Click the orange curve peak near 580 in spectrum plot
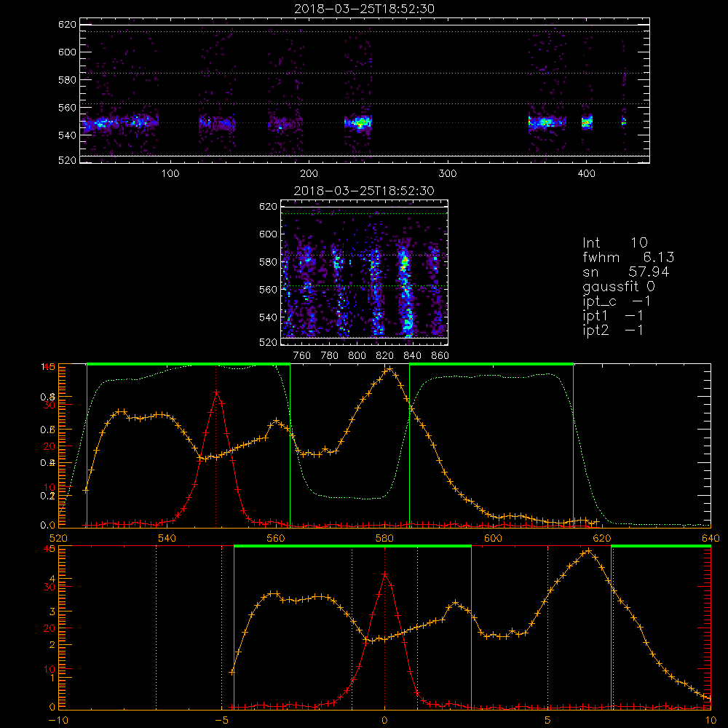Viewport: 728px width, 728px height. [x=389, y=370]
